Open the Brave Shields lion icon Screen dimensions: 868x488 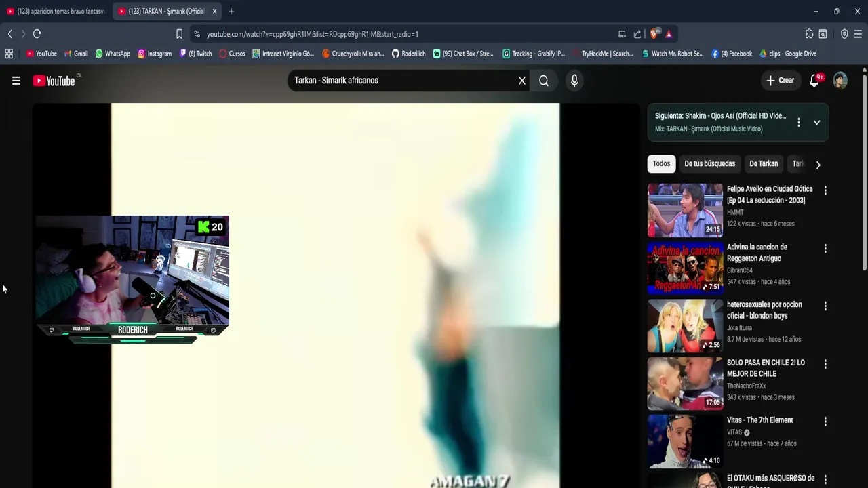click(654, 34)
